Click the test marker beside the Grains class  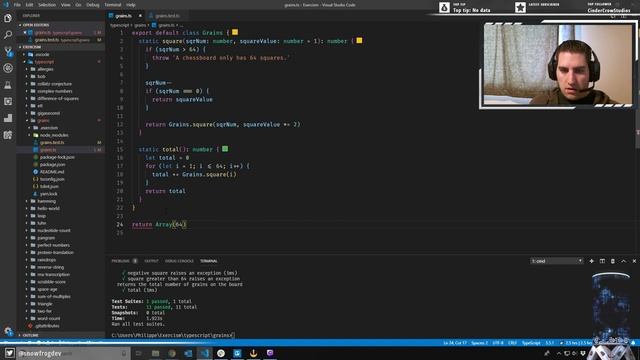[x=235, y=32]
